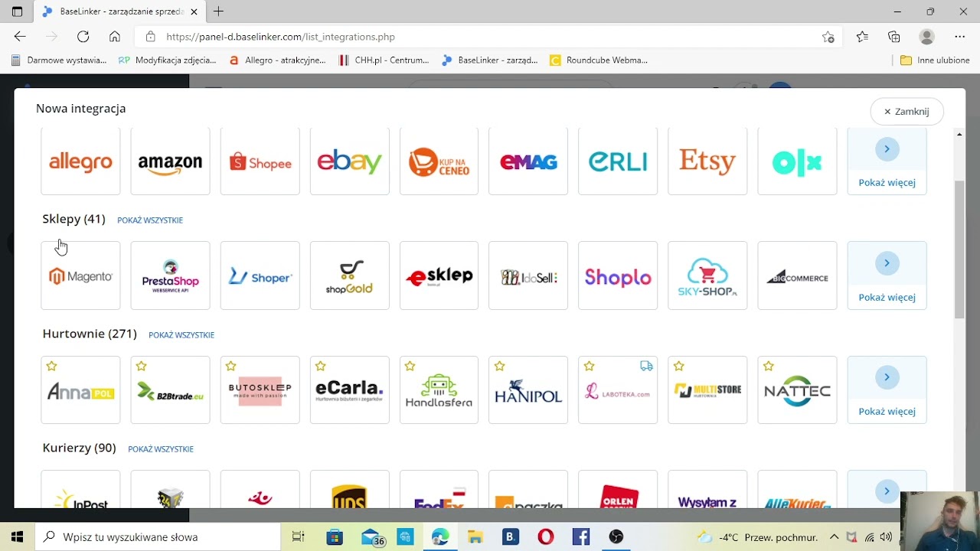Expand more shops via Pokaż więcej
Viewport: 980px width, 551px height.
click(x=887, y=275)
